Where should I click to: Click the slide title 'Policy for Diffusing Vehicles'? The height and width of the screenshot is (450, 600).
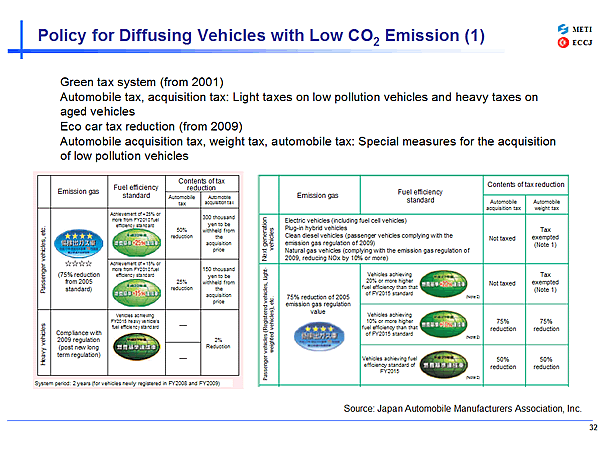[261, 36]
